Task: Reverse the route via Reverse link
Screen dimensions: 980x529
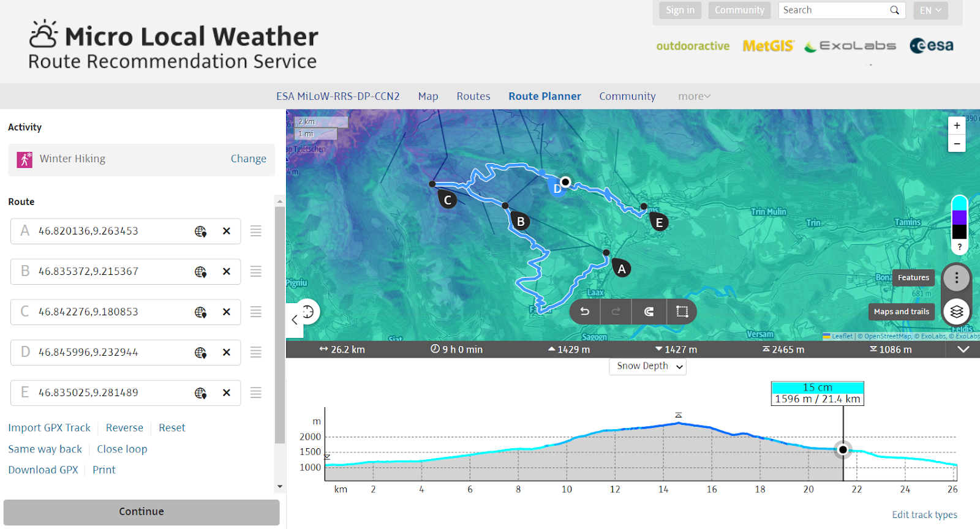Action: 124,428
